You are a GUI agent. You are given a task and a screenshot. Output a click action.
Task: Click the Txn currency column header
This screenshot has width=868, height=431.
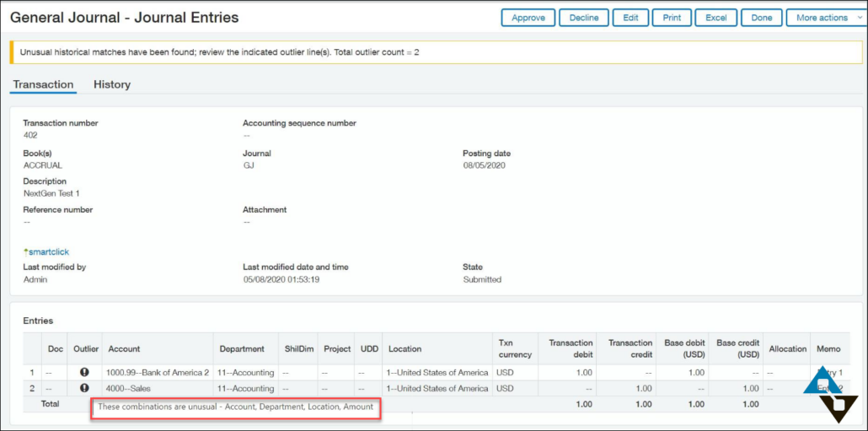click(514, 348)
